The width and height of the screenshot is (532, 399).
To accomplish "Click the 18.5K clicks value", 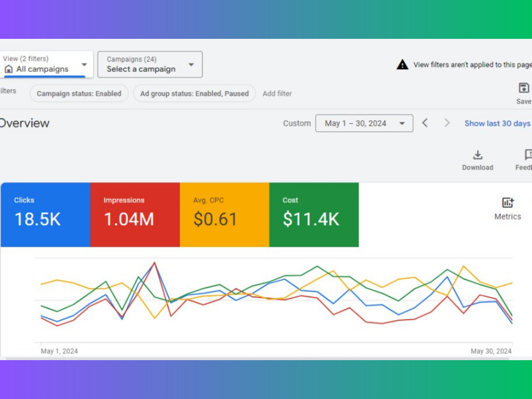I will click(37, 219).
